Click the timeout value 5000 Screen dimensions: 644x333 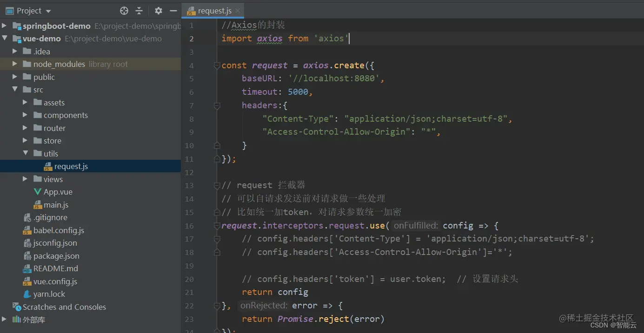(x=298, y=92)
